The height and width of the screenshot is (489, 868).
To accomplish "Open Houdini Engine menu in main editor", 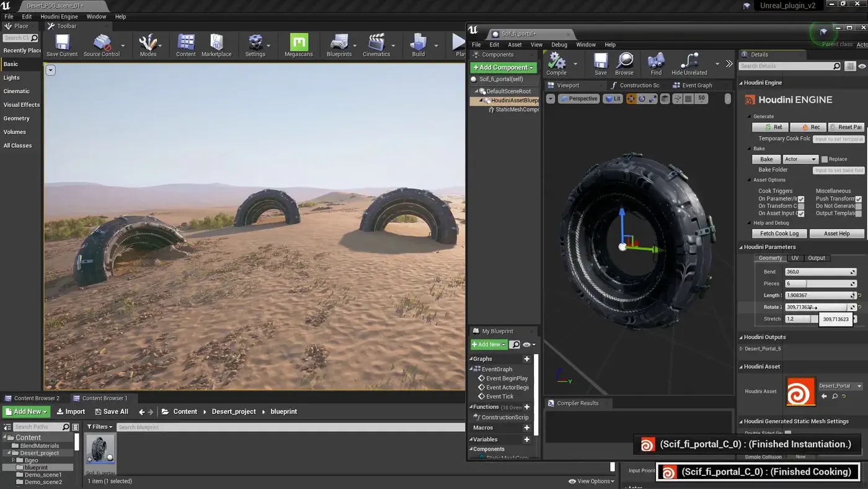I will coord(59,17).
